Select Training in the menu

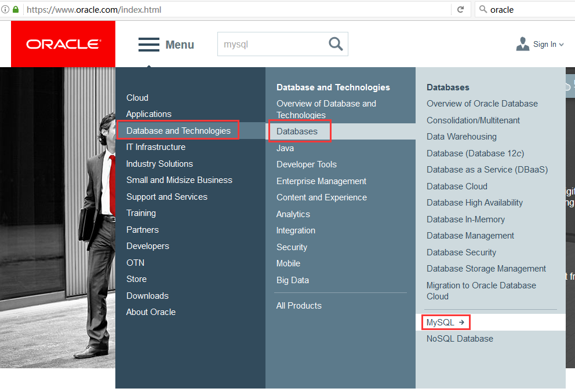(141, 213)
